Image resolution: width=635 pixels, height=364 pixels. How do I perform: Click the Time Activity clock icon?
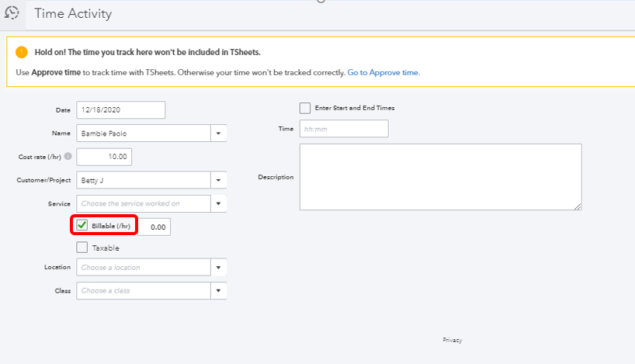(12, 13)
